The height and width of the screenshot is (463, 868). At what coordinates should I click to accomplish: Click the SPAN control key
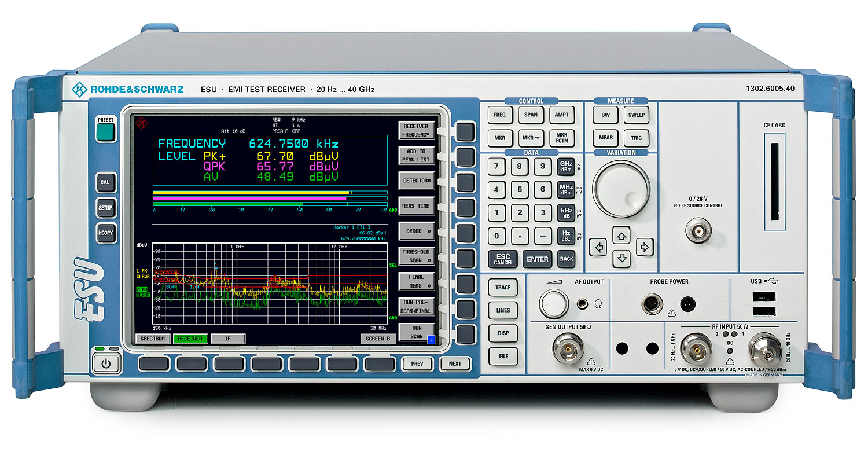(x=531, y=115)
